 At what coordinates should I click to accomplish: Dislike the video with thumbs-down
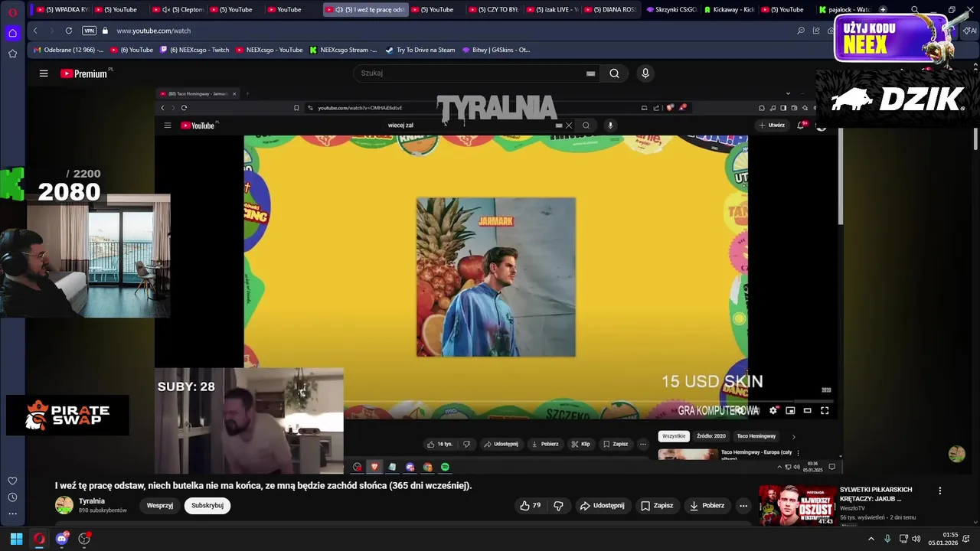pos(559,506)
